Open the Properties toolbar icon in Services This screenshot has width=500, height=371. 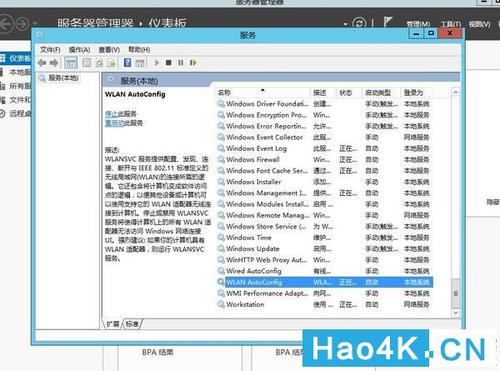pos(87,63)
